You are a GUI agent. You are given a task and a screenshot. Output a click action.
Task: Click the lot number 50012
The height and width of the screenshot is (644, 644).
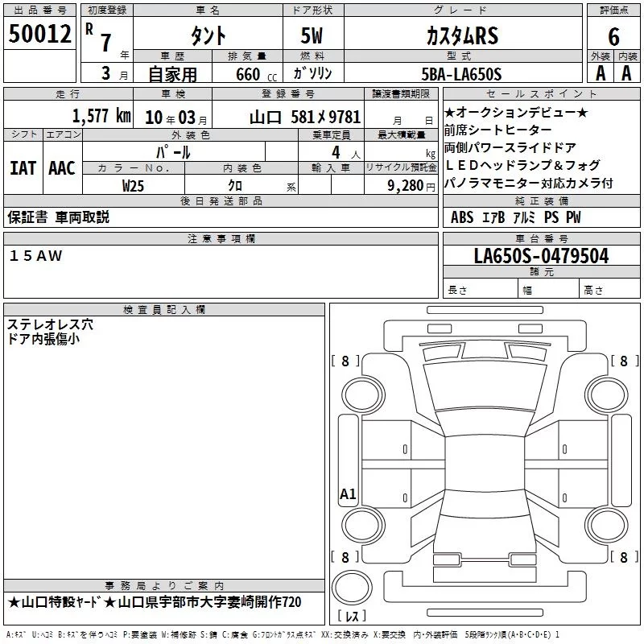39,34
